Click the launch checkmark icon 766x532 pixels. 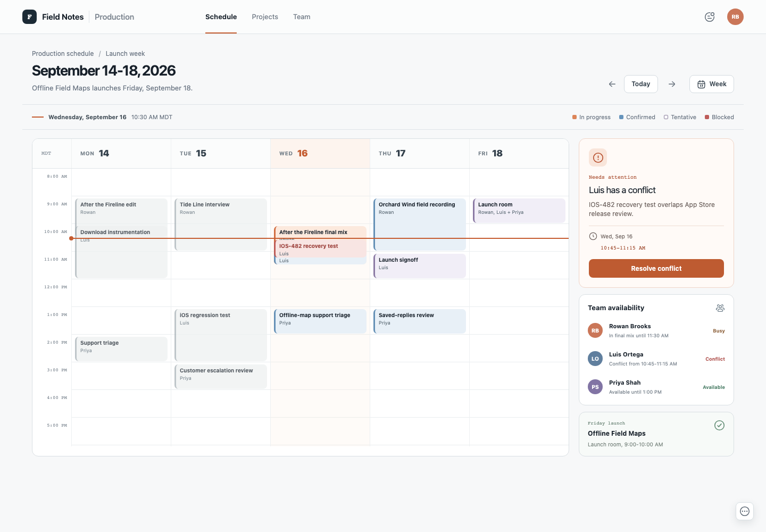pyautogui.click(x=719, y=425)
